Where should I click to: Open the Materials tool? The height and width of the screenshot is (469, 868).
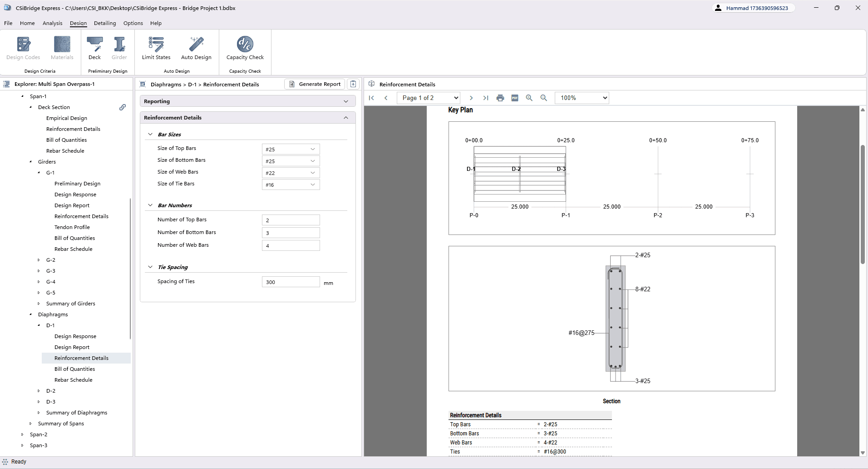tap(62, 48)
